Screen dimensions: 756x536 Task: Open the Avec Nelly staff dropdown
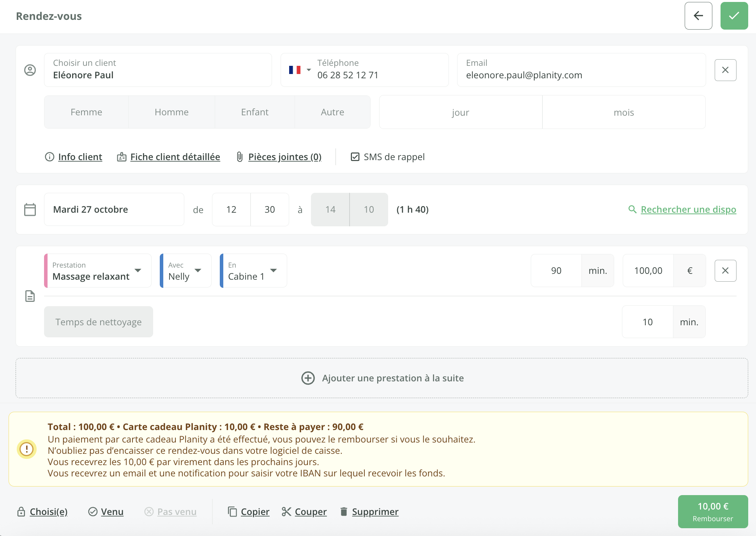185,271
